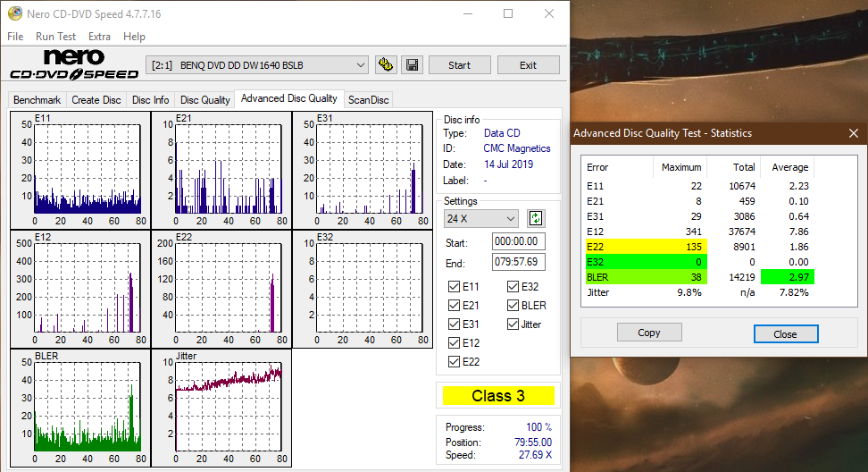Click the Nero CD-DVD Speed logo
This screenshot has height=472, width=868.
pos(74,65)
